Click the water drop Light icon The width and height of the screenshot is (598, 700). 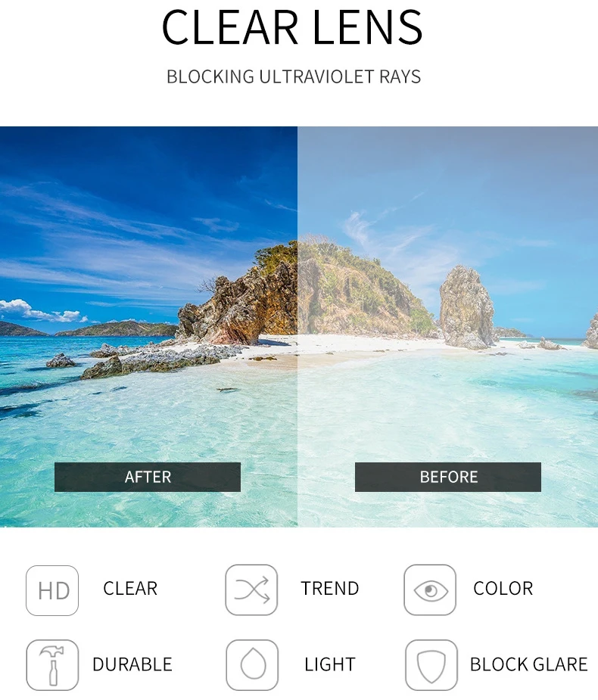point(252,665)
